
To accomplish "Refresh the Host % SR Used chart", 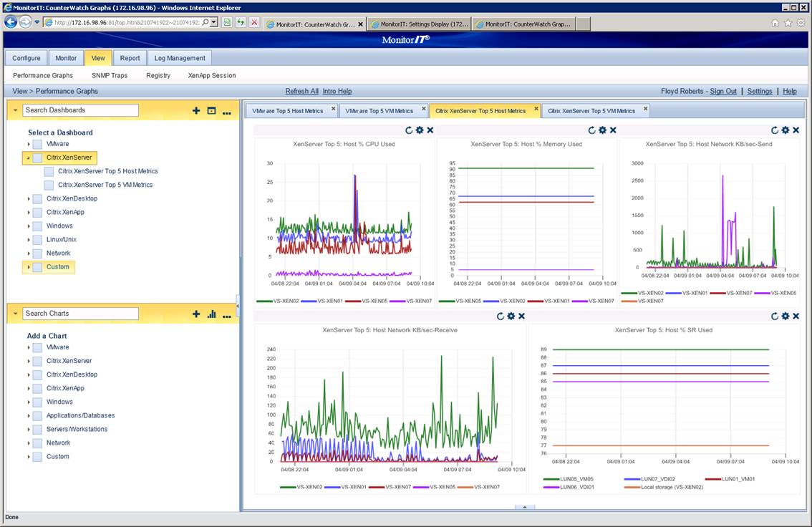I will [x=775, y=316].
